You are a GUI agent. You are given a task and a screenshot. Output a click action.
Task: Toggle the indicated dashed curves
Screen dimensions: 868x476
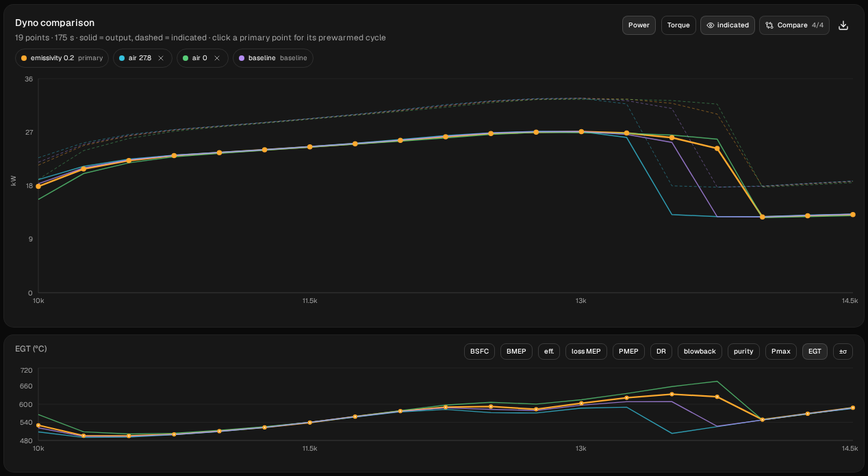coord(727,25)
